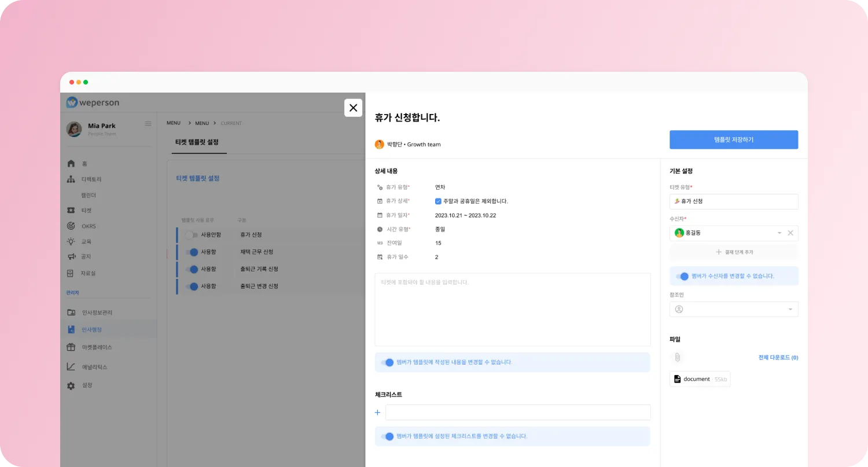The height and width of the screenshot is (467, 868).
Task: Click the 자료실 archive icon
Action: click(x=71, y=273)
